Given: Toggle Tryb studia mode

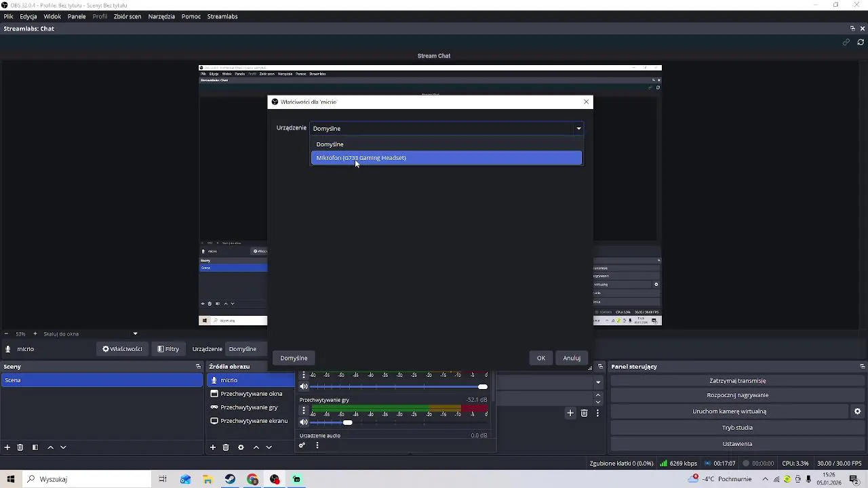Looking at the screenshot, I should [x=738, y=428].
